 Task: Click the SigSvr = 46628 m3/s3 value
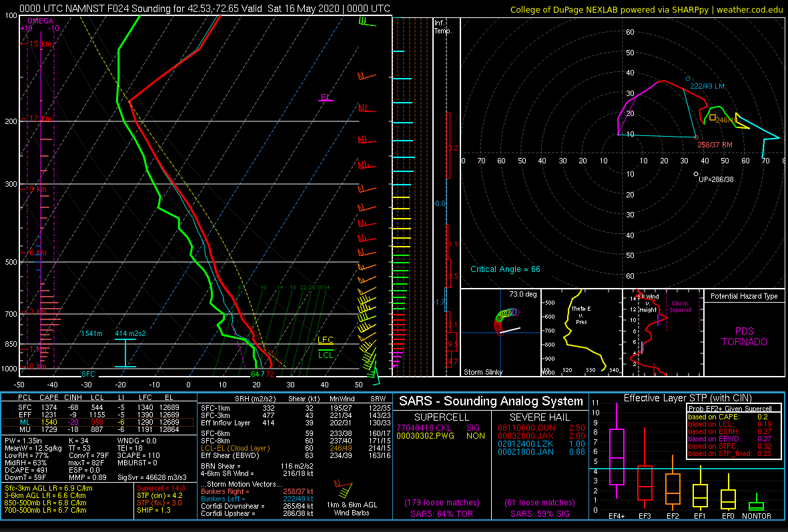[x=152, y=478]
